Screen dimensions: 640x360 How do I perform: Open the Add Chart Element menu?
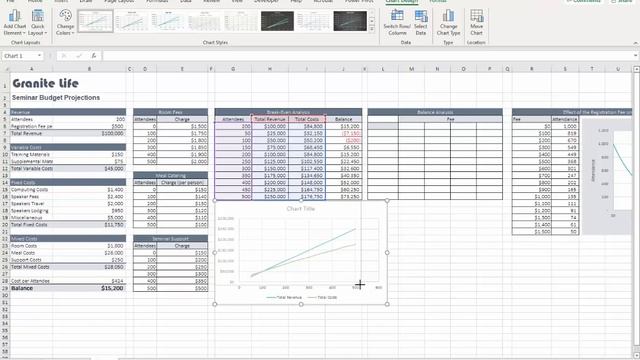[x=14, y=22]
